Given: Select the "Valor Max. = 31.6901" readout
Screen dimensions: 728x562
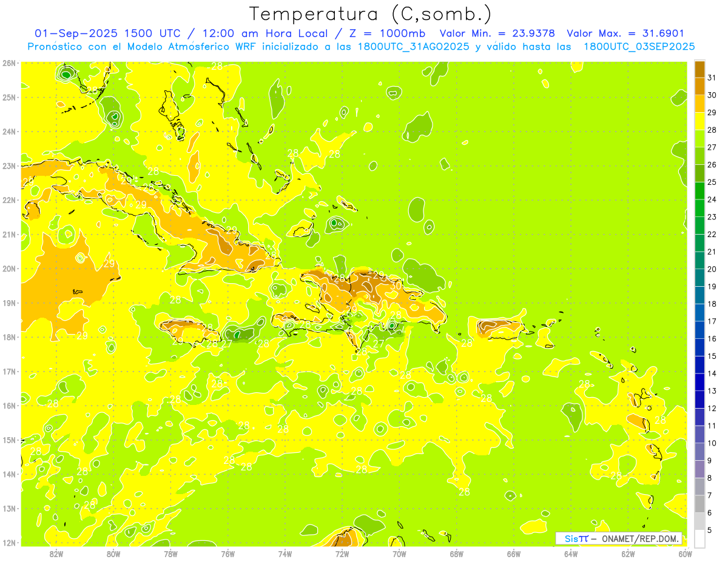Looking at the screenshot, I should [625, 33].
